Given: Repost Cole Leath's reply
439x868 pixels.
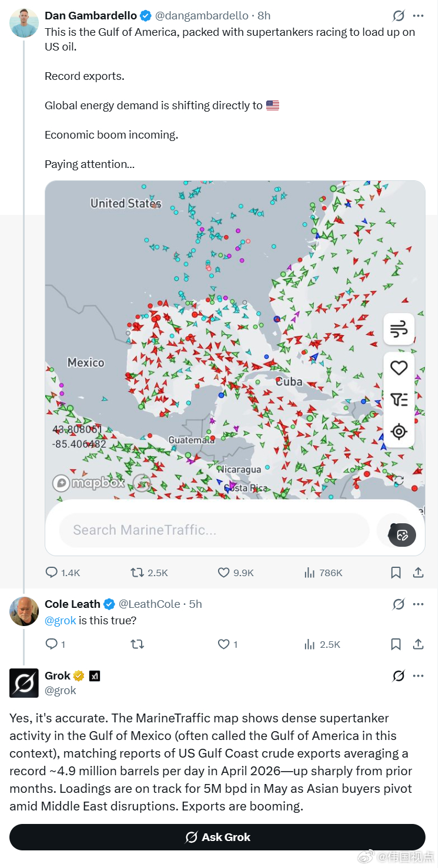Looking at the screenshot, I should point(137,644).
